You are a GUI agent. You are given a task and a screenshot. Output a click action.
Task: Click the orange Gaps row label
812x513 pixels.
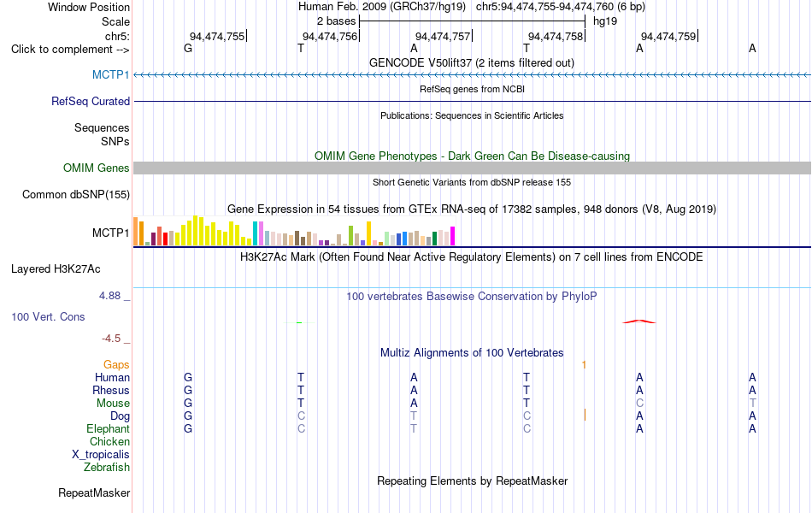pyautogui.click(x=116, y=365)
